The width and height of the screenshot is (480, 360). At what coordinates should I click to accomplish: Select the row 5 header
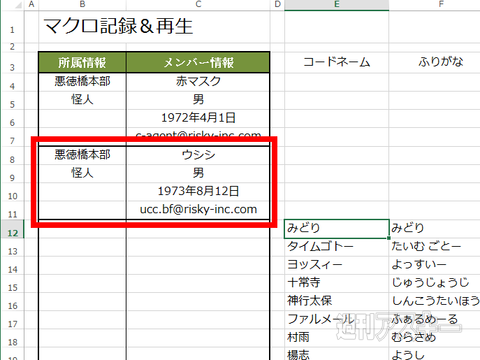[12, 101]
